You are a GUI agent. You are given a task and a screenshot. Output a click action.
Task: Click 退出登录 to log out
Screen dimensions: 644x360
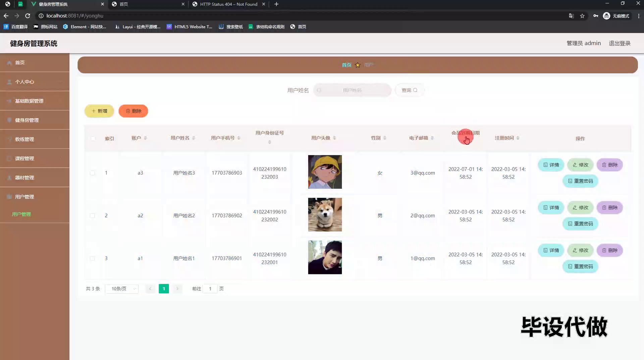coord(620,43)
